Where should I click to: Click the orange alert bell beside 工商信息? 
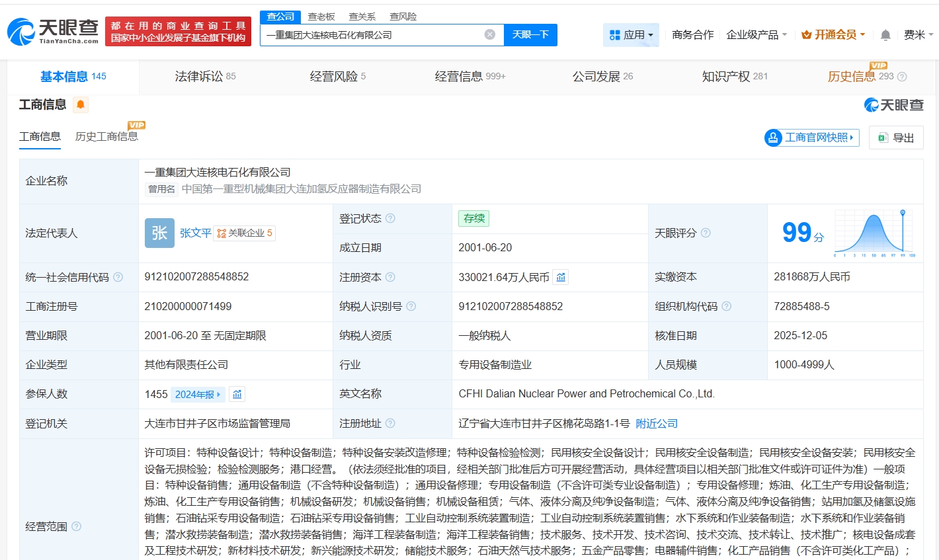(80, 104)
